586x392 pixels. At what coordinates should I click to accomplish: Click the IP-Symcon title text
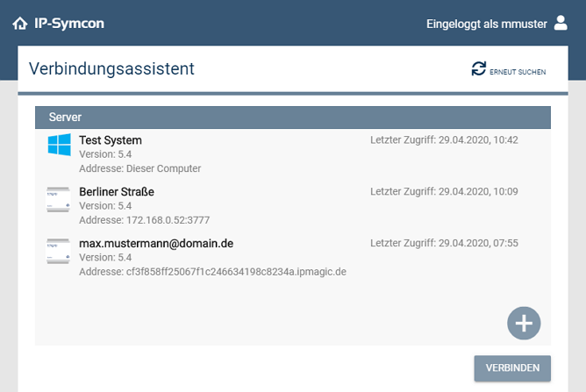tap(68, 24)
